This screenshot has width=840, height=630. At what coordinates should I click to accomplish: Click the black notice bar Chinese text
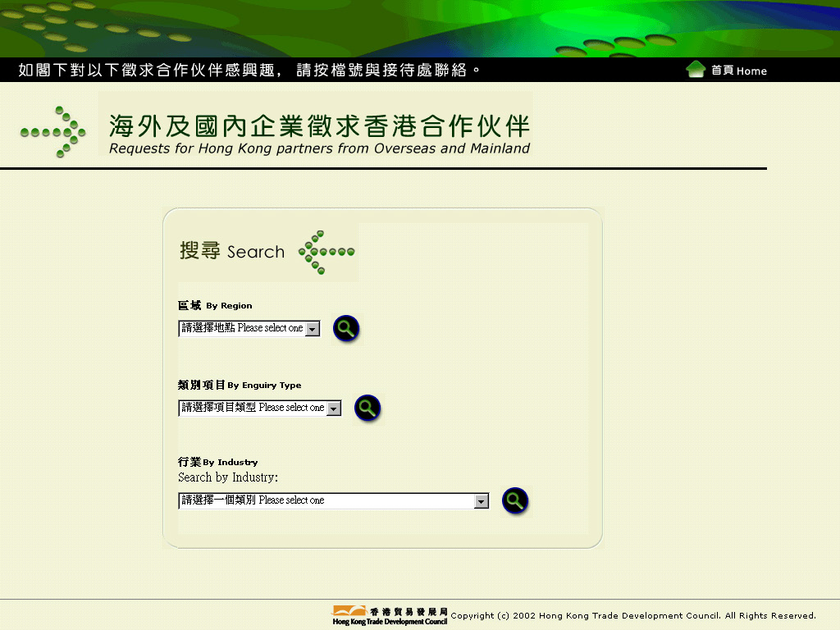tap(250, 70)
